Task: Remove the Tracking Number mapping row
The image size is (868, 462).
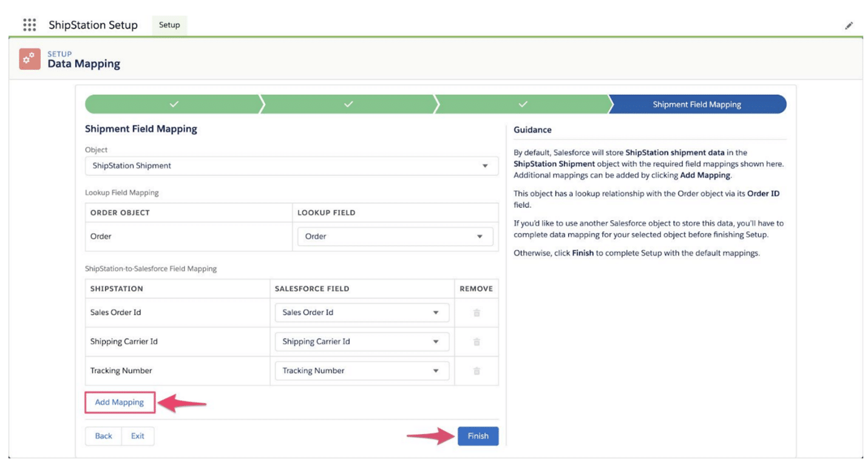Action: coord(476,371)
